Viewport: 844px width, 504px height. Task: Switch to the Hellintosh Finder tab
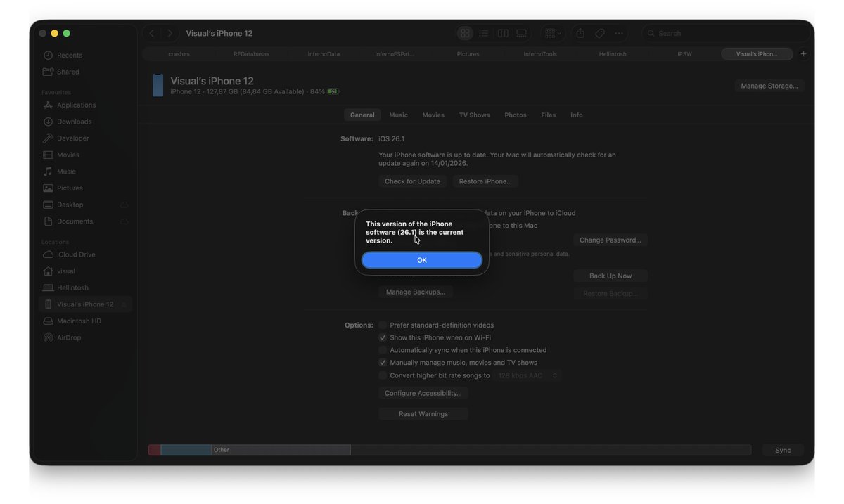613,54
